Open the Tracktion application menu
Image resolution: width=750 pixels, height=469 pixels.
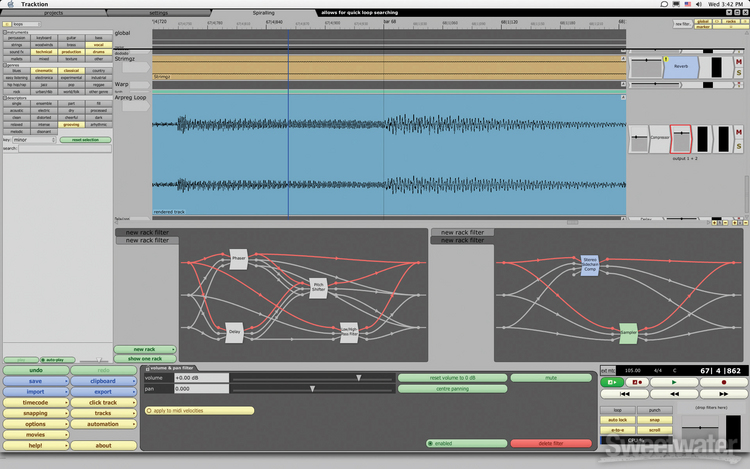tap(34, 4)
